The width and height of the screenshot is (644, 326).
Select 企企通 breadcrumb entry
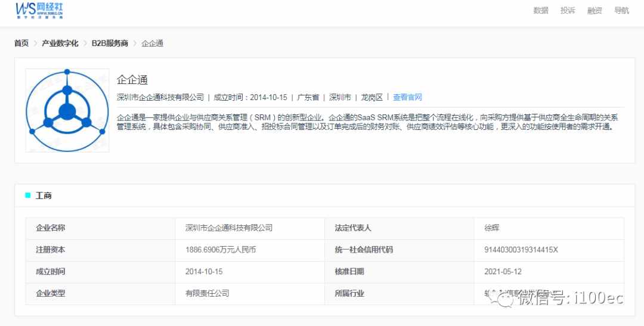pyautogui.click(x=153, y=43)
